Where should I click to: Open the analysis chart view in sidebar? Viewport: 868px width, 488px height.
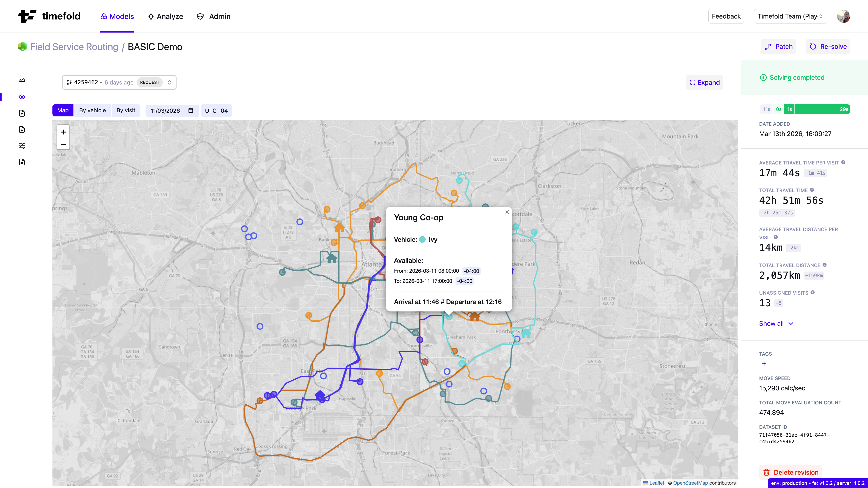point(21,81)
